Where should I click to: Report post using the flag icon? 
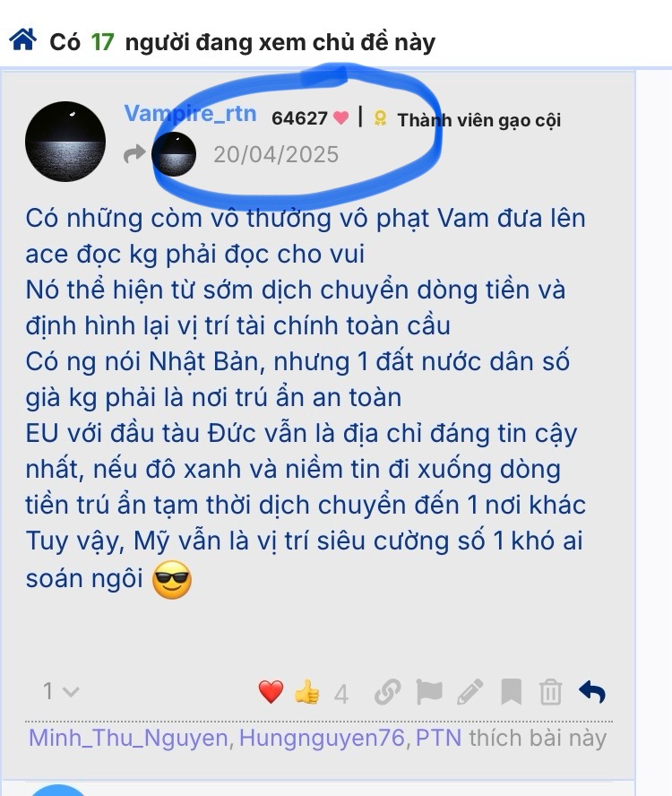[x=429, y=692]
